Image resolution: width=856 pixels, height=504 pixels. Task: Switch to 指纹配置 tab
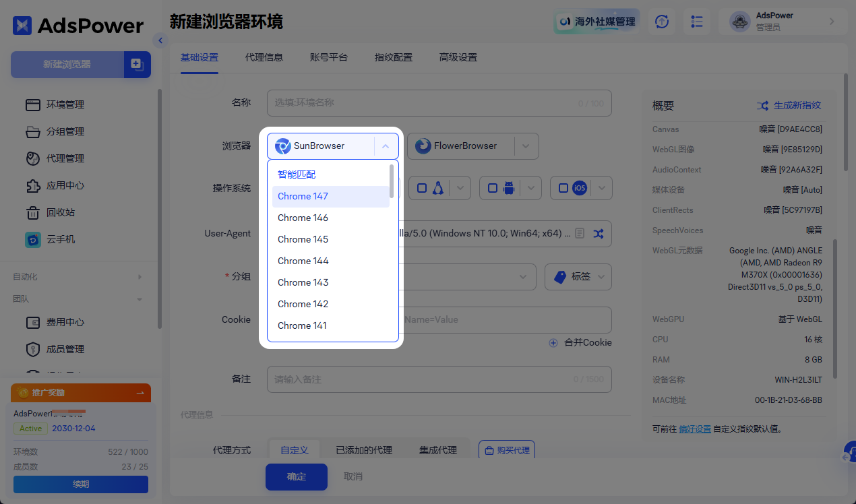coord(394,57)
